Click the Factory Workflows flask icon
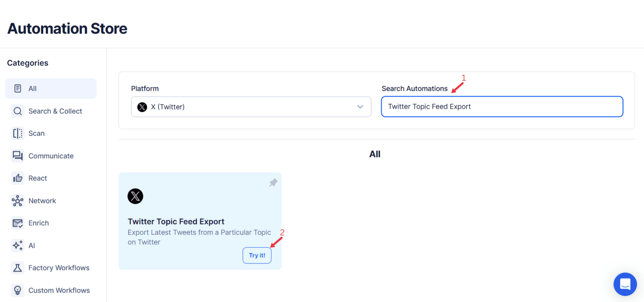This screenshot has height=302, width=644. coord(18,268)
